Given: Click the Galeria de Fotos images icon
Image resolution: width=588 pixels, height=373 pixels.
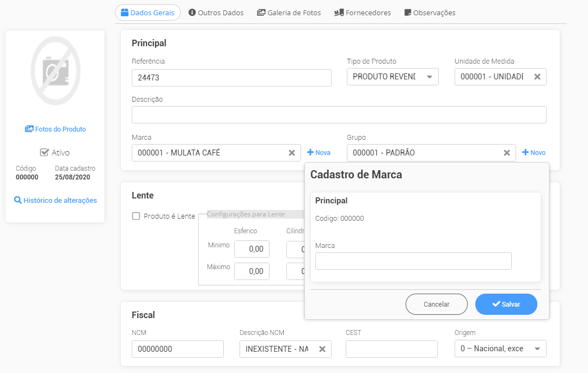Looking at the screenshot, I should click(261, 13).
